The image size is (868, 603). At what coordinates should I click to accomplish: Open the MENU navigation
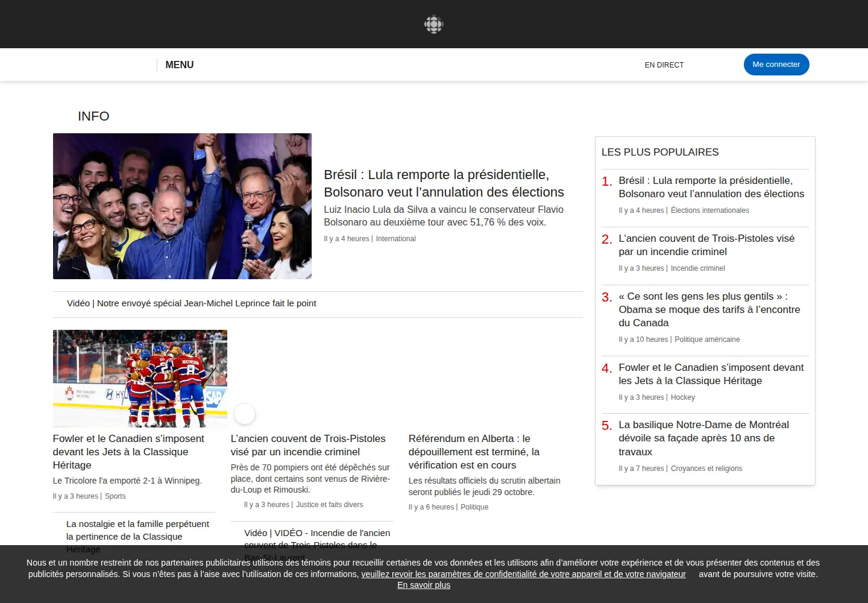(x=180, y=65)
